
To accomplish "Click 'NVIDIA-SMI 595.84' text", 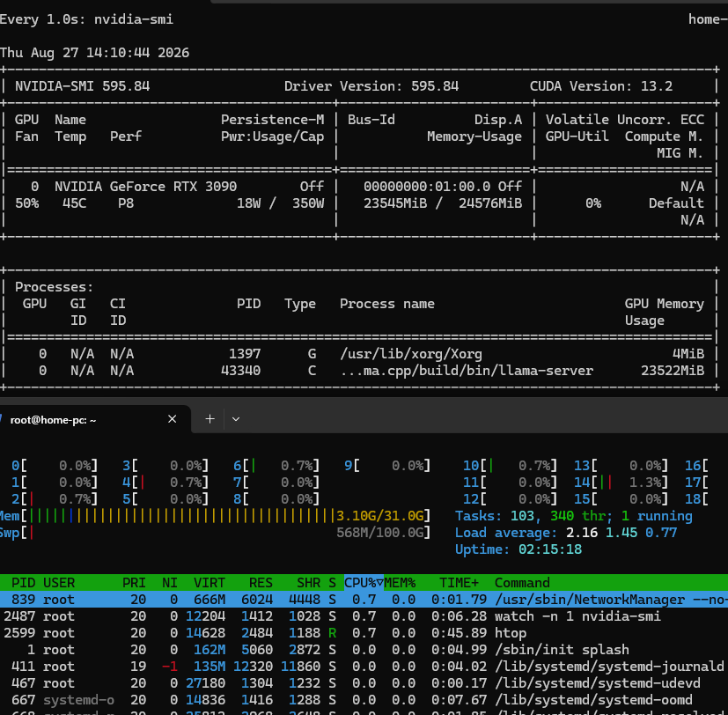I will coord(82,86).
